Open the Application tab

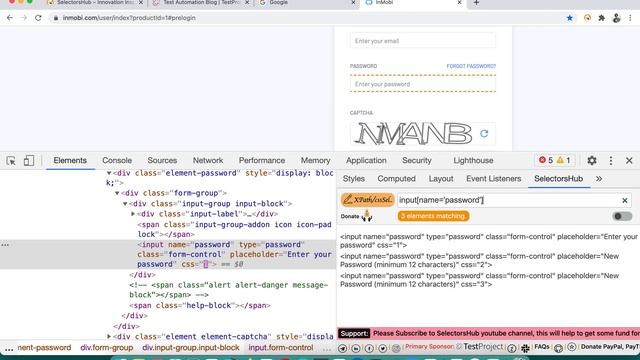tap(366, 160)
